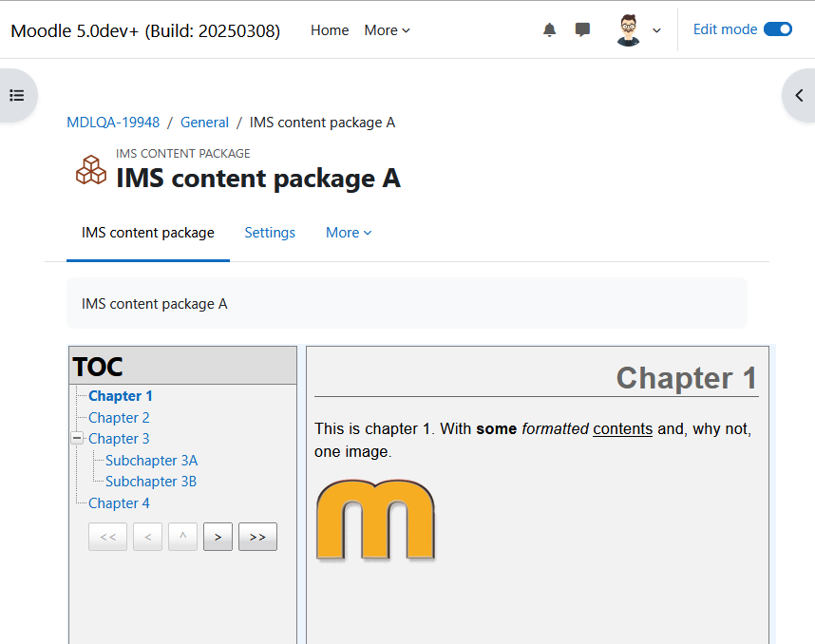Open the course index drawer icon
Image resolution: width=815 pixels, height=644 pixels.
(x=17, y=95)
